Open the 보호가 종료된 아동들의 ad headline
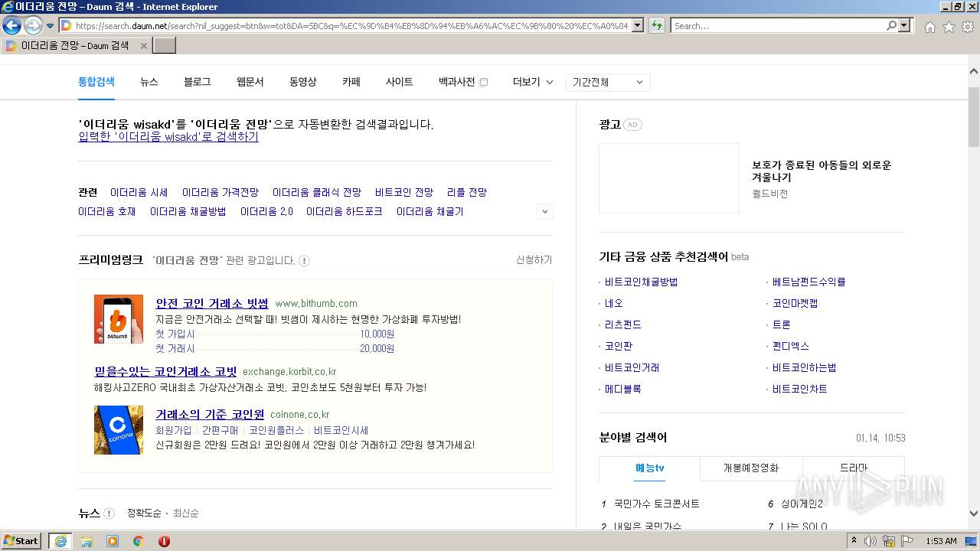The image size is (980, 551). click(x=822, y=171)
